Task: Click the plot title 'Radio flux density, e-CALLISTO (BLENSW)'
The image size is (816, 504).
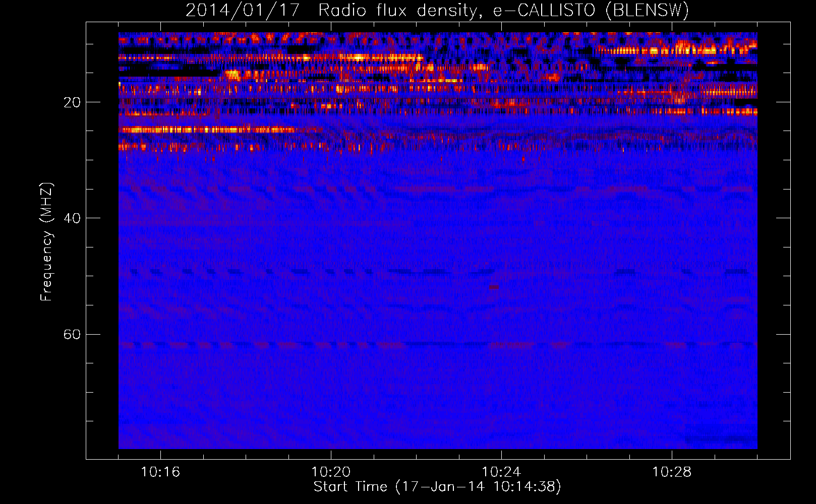Action: (x=503, y=11)
